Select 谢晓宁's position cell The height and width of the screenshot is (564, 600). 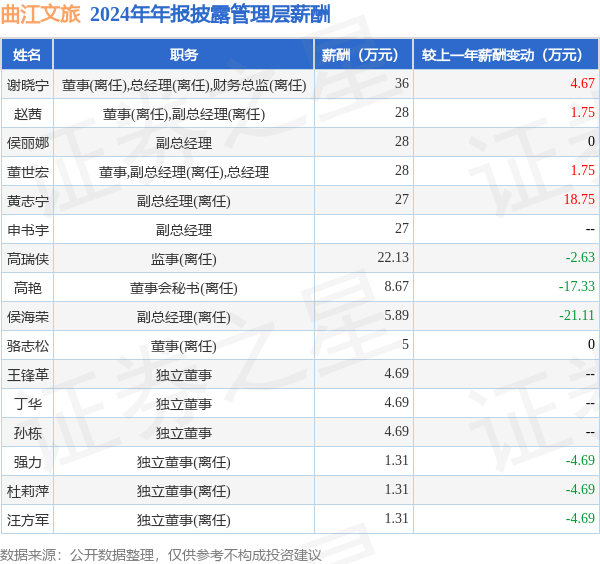click(x=184, y=85)
